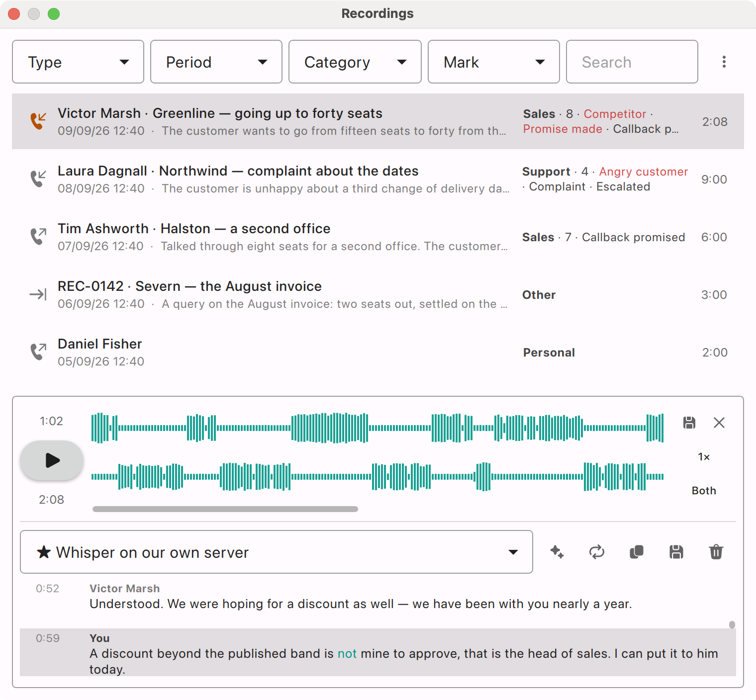Click the Callback promised tag on Tim Ashworth
This screenshot has width=756, height=700.
click(634, 237)
